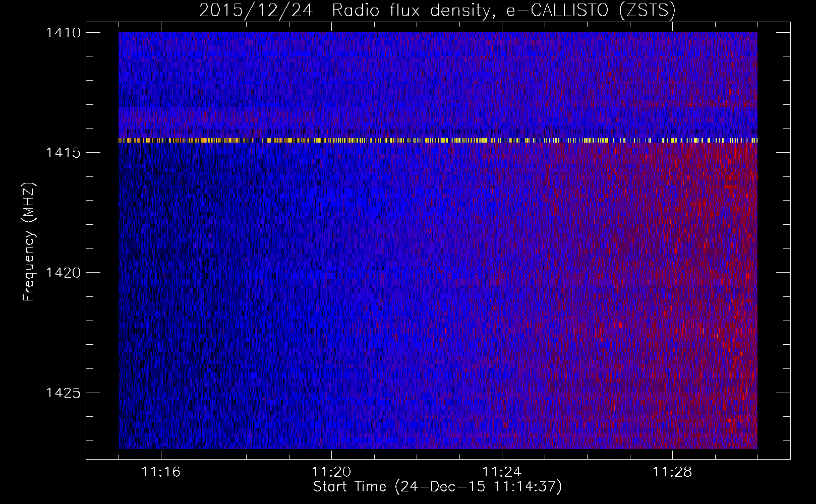This screenshot has height=504, width=816.
Task: Click the 11:28 time tick label
Action: click(x=672, y=472)
